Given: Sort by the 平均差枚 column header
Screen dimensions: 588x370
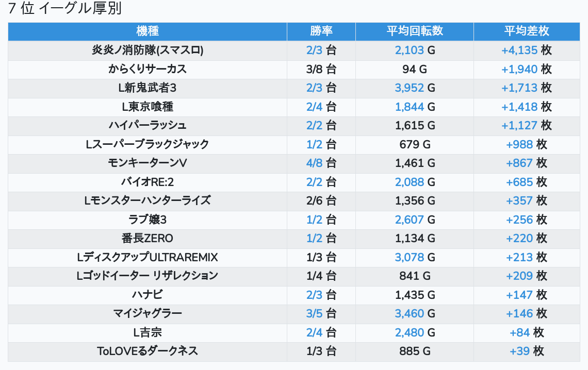Looking at the screenshot, I should [526, 31].
